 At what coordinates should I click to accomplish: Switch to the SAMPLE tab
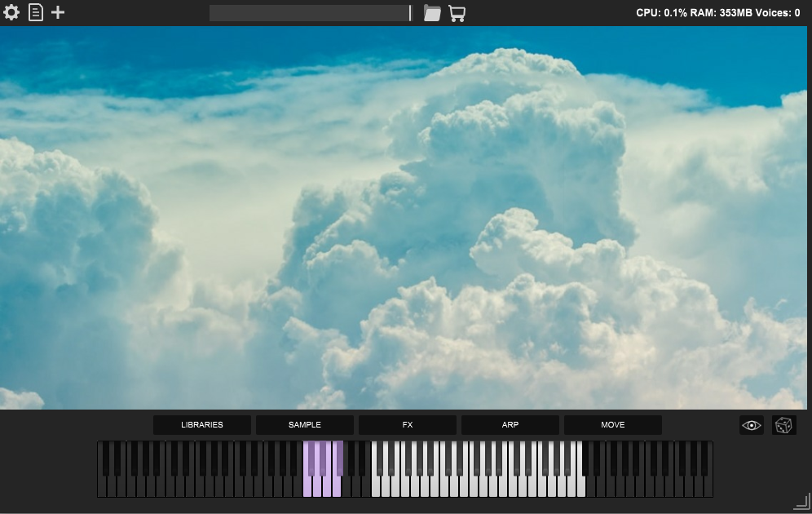pos(305,425)
